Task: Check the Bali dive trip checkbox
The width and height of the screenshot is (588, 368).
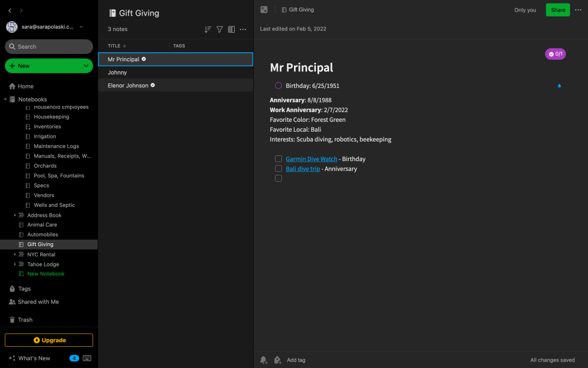Action: coord(278,168)
